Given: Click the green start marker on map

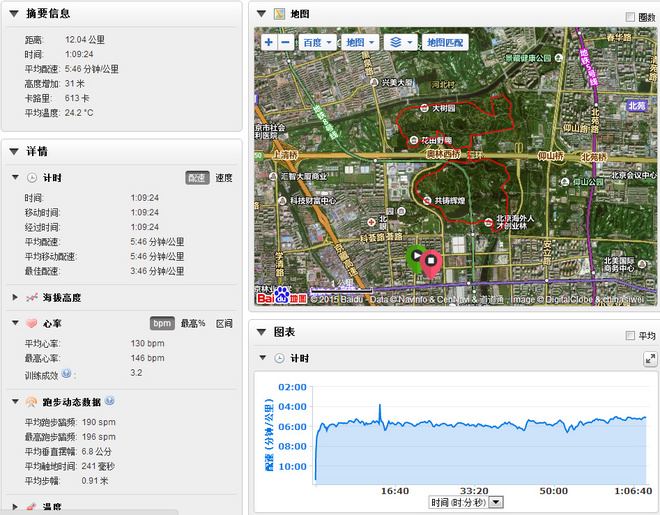Looking at the screenshot, I should (x=416, y=257).
